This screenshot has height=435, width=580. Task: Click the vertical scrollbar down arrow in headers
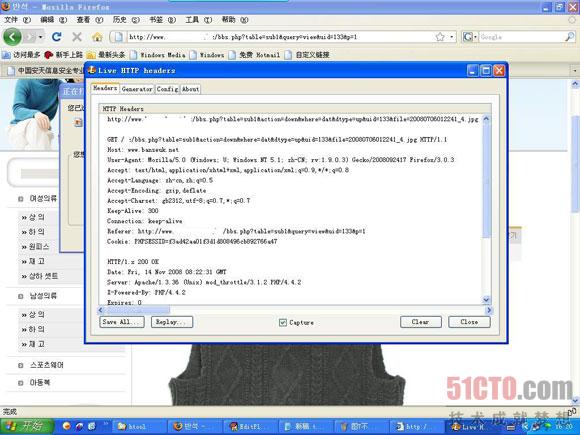click(486, 300)
